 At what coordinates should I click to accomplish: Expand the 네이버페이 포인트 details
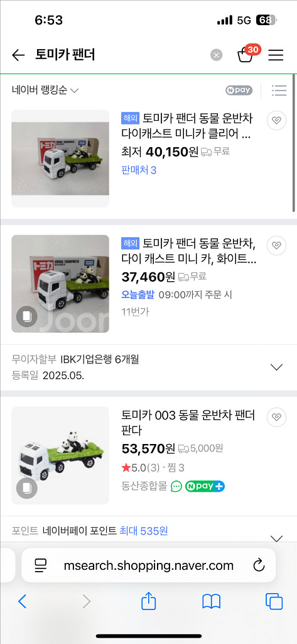278,537
